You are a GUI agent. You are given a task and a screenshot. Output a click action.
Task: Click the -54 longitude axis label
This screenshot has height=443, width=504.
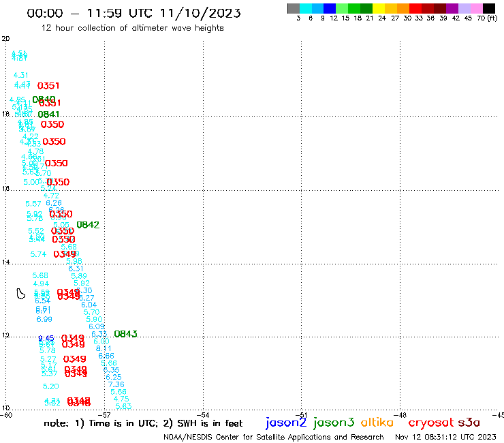[x=203, y=415]
